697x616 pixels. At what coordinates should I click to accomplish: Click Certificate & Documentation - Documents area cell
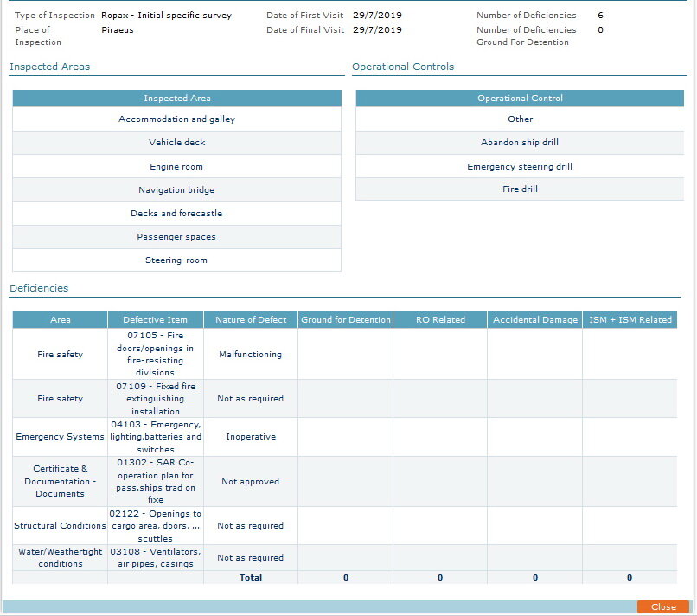60,481
